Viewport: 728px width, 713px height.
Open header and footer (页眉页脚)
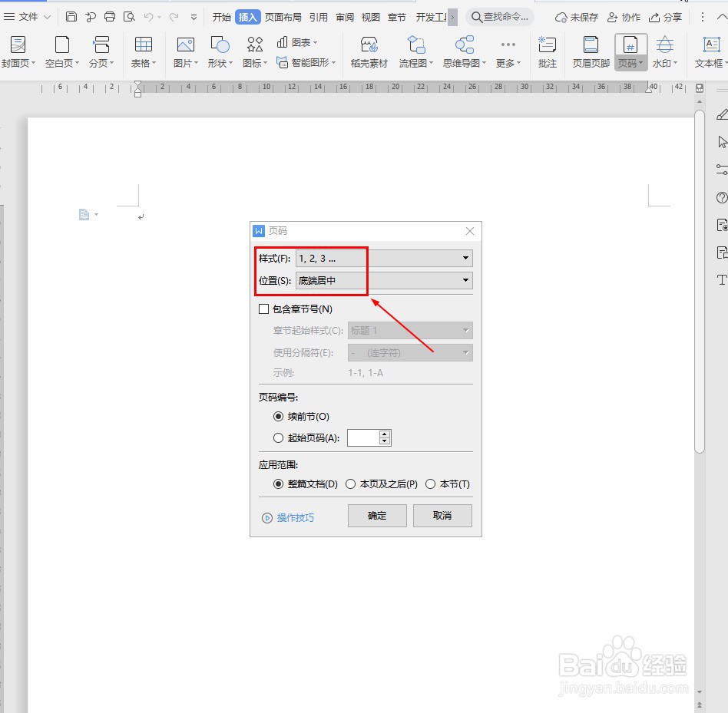point(591,52)
